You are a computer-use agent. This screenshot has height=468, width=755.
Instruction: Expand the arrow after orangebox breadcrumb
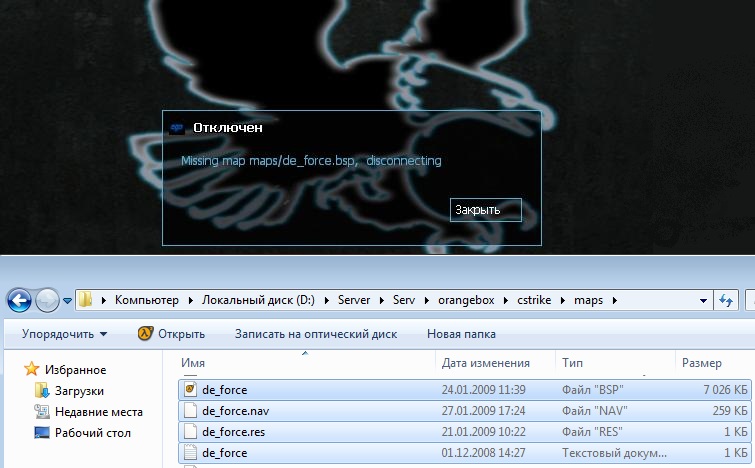506,300
